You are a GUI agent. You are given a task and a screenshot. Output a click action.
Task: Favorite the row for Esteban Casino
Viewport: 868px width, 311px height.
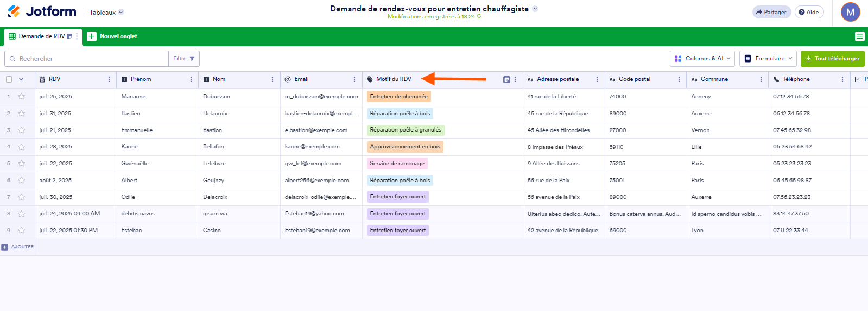click(22, 231)
